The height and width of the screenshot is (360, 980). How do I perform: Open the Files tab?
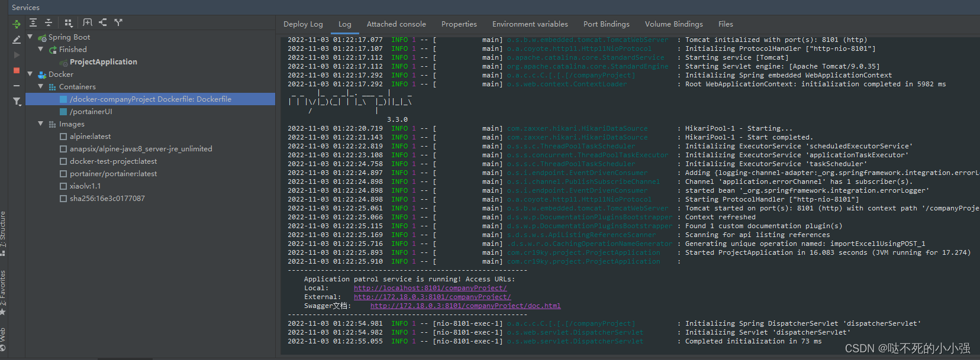coord(726,24)
